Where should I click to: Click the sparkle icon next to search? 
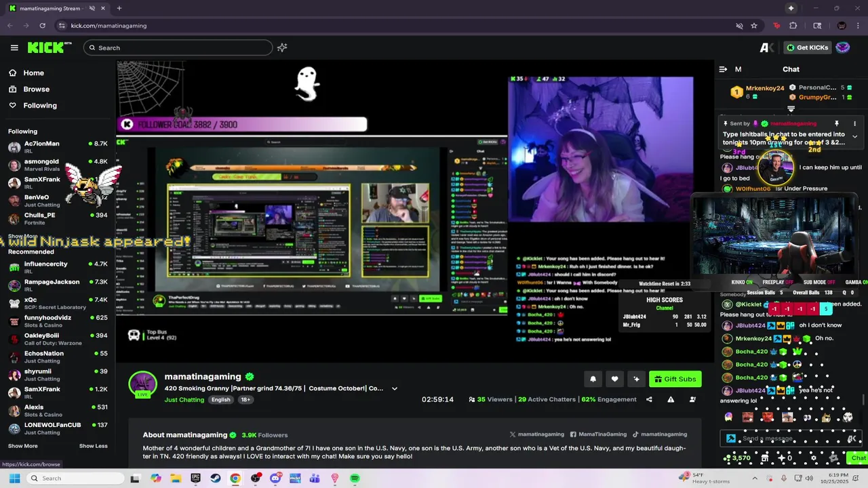(282, 47)
